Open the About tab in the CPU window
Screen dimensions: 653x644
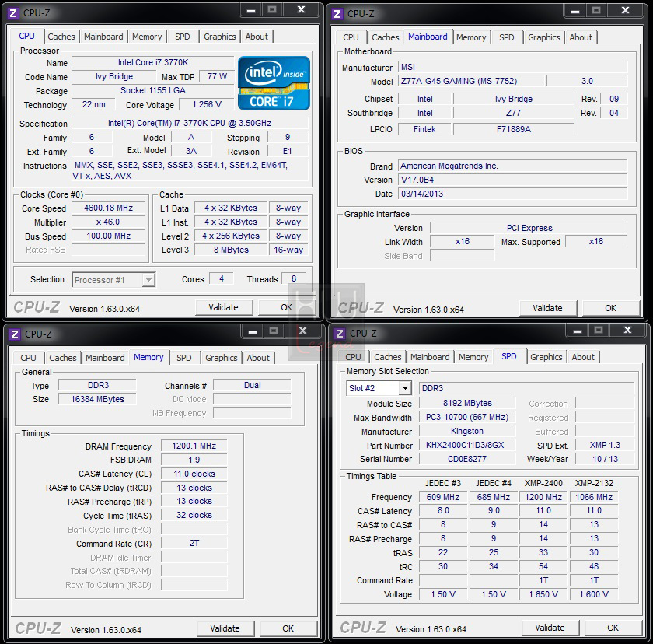point(257,37)
